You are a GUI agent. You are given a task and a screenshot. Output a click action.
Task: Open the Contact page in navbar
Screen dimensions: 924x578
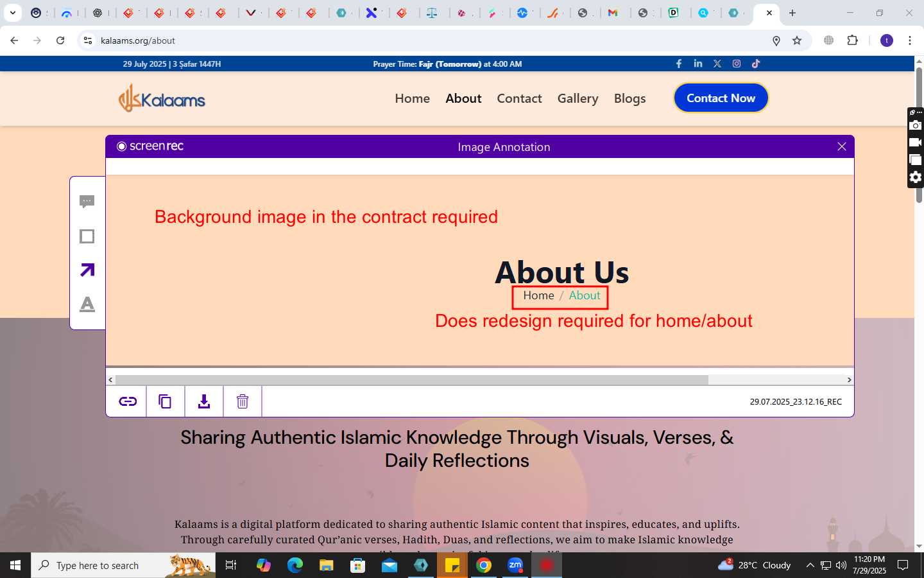pyautogui.click(x=519, y=98)
